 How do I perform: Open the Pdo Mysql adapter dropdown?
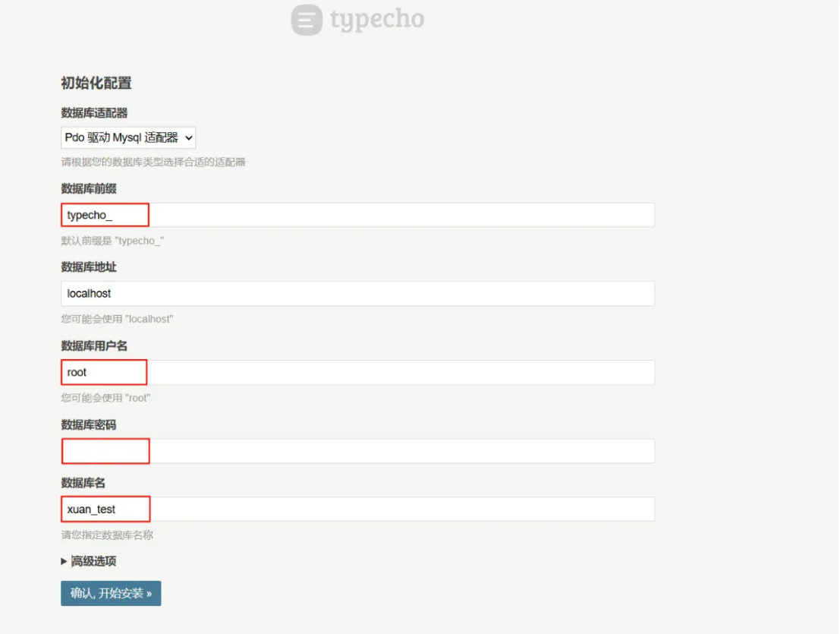128,137
